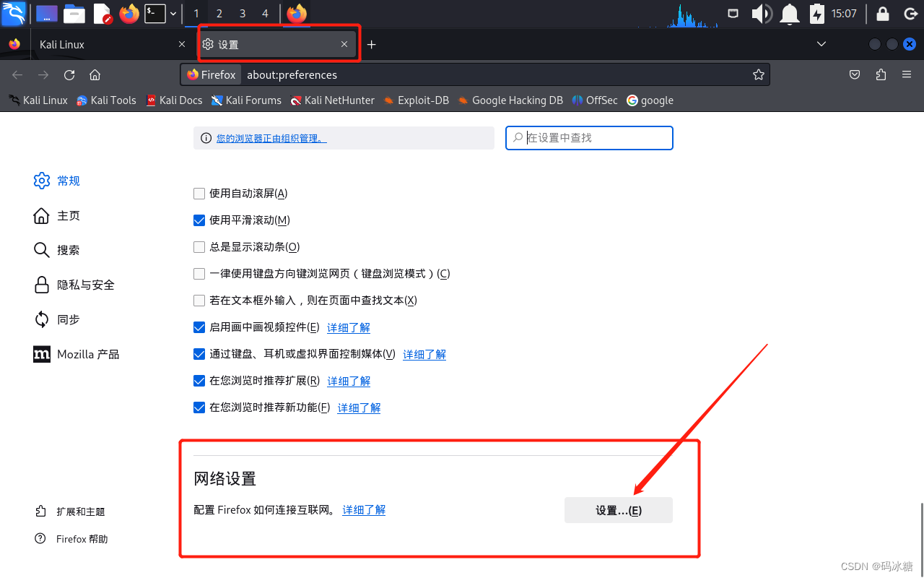924x578 pixels.
Task: Click the battery power icon
Action: pyautogui.click(x=816, y=14)
